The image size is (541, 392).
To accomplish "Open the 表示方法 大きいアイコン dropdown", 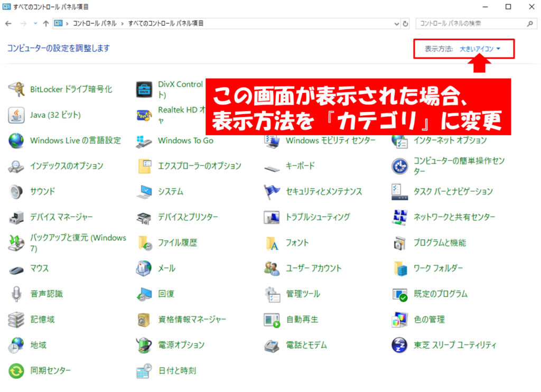I will tap(480, 49).
